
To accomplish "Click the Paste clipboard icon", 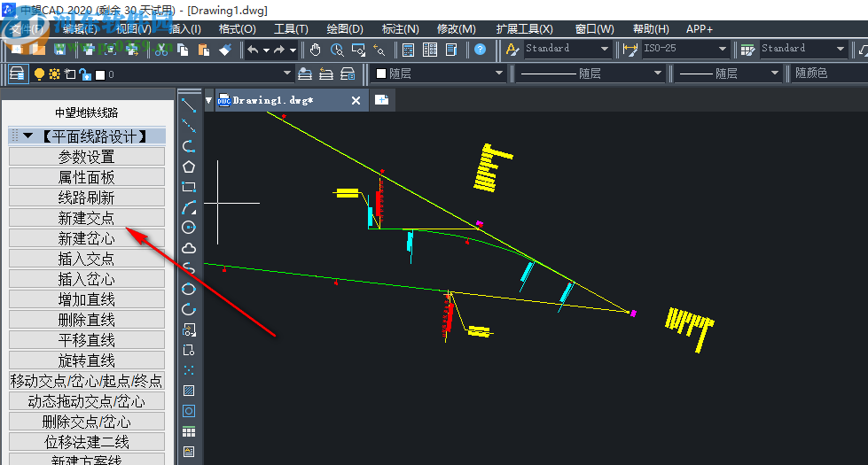I will point(203,50).
